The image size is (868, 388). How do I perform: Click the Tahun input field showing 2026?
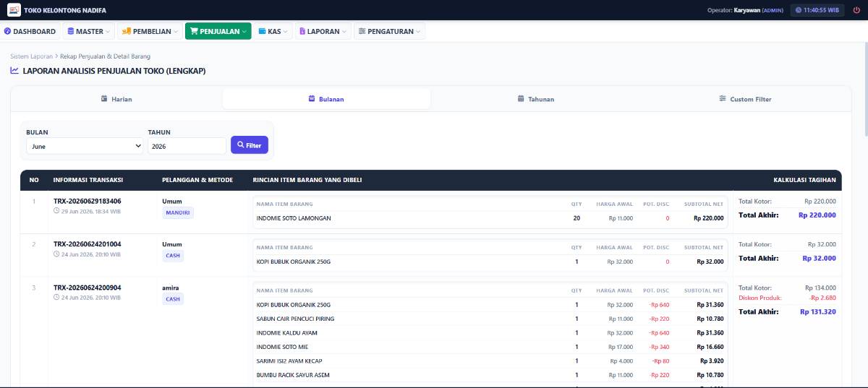tap(187, 146)
